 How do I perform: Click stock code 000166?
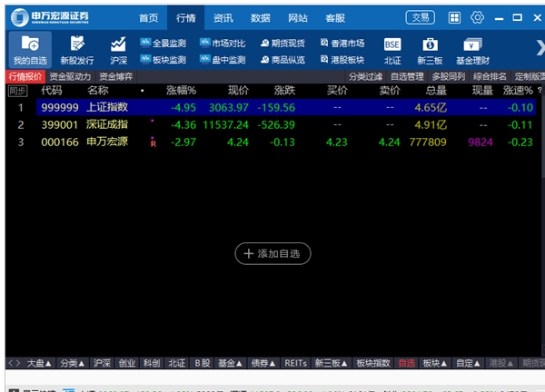coord(60,142)
